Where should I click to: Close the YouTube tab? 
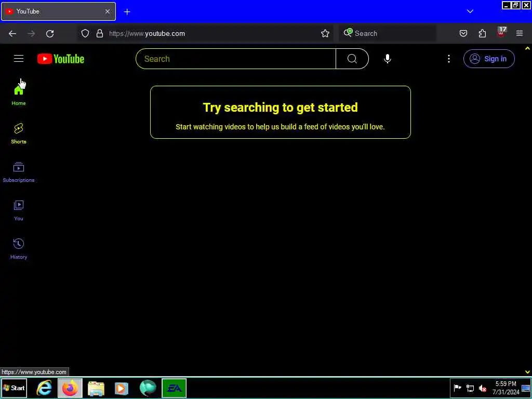(108, 11)
